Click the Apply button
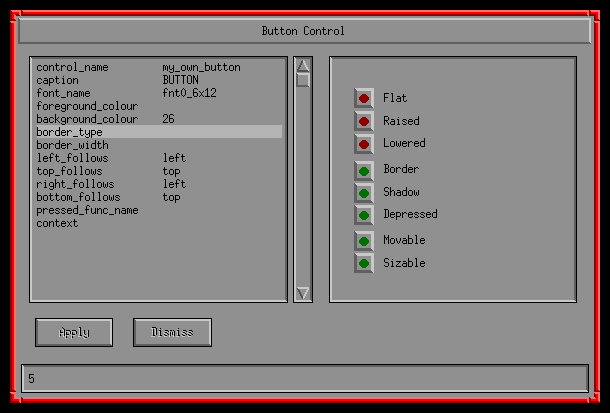610x413 pixels. point(74,332)
